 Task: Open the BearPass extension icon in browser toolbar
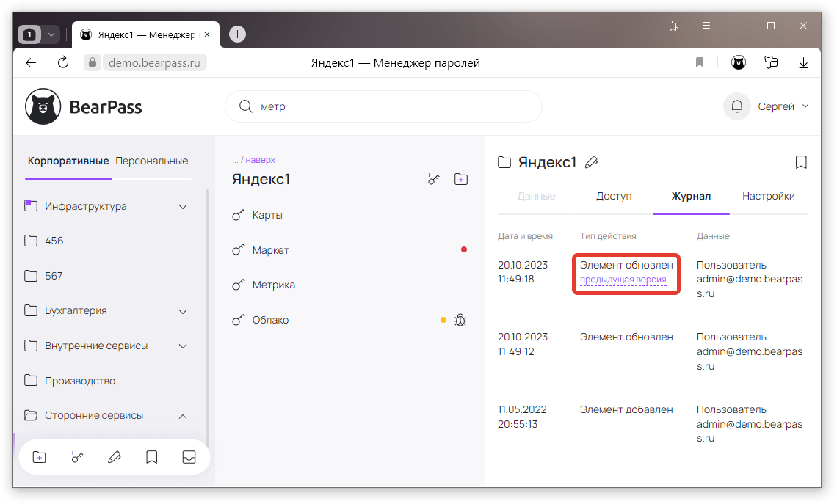pos(739,63)
